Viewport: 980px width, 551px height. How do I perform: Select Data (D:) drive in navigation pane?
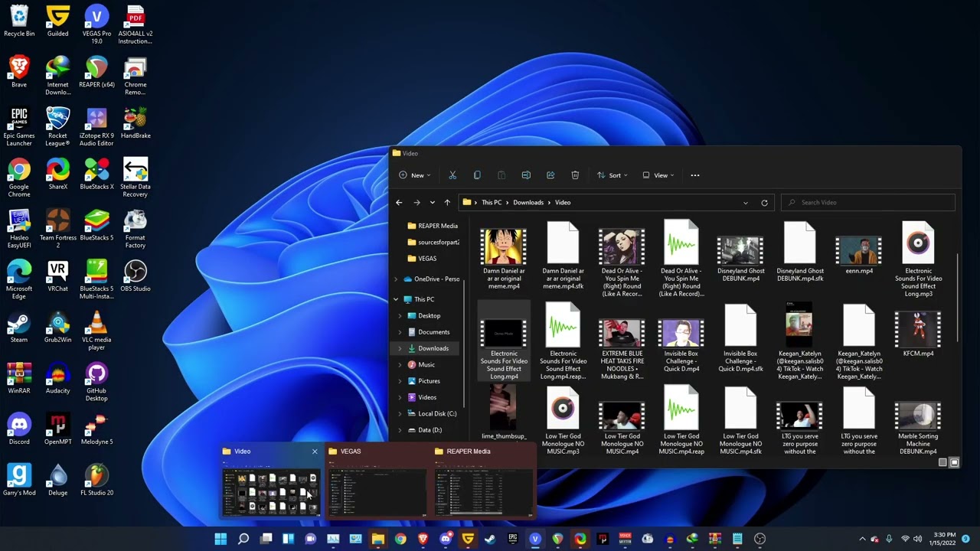point(430,430)
